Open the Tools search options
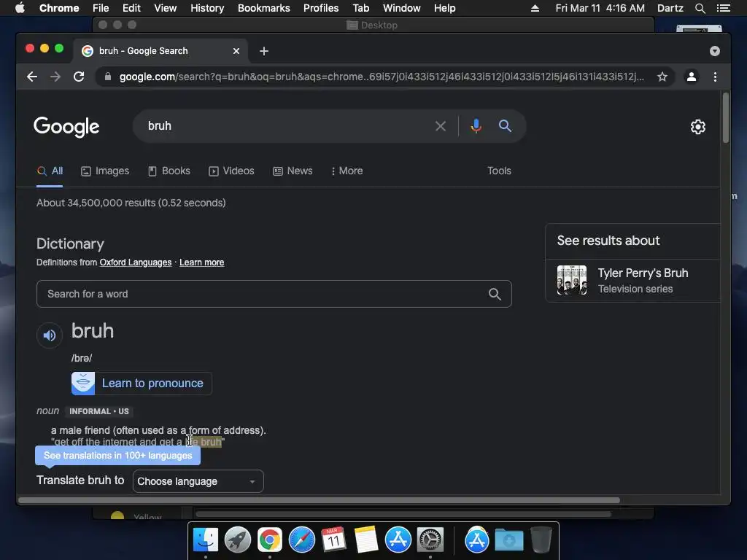The width and height of the screenshot is (747, 560). [499, 171]
